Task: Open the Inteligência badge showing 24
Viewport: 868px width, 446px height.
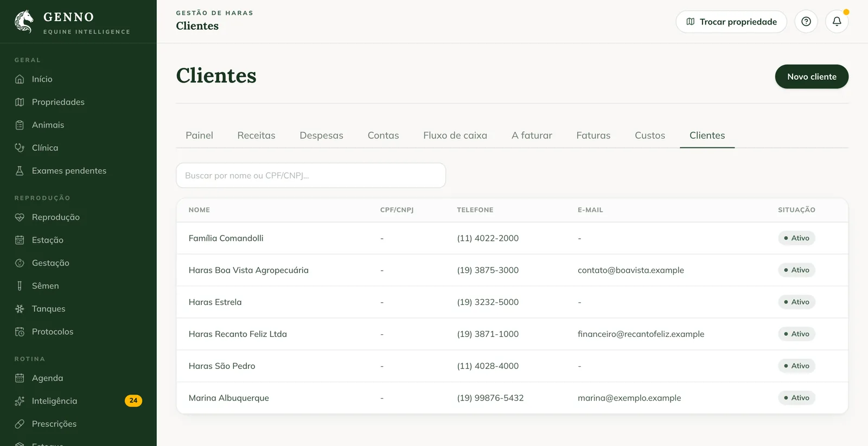Action: [133, 401]
